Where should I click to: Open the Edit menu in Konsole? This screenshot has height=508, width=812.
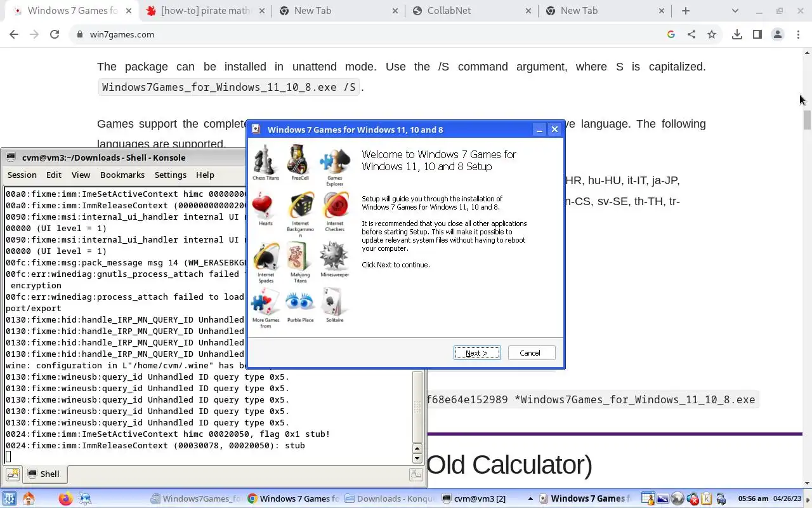coord(54,175)
